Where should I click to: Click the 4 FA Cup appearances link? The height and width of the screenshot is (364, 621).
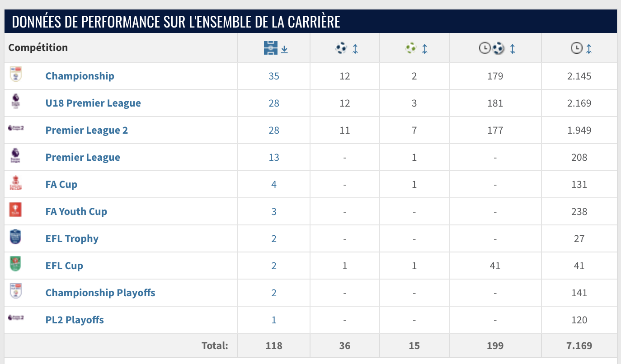pyautogui.click(x=274, y=184)
